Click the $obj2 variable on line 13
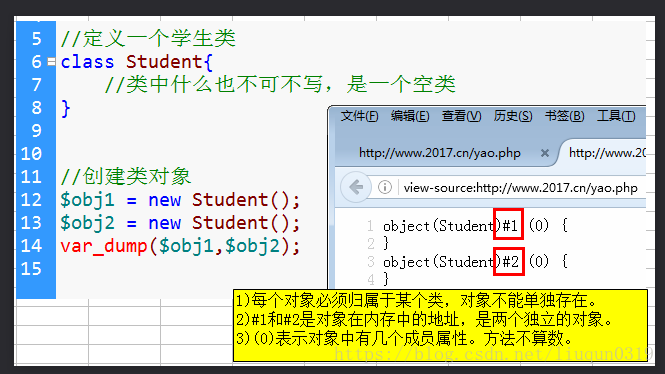Screen dimensions: 665x374 click(x=87, y=223)
